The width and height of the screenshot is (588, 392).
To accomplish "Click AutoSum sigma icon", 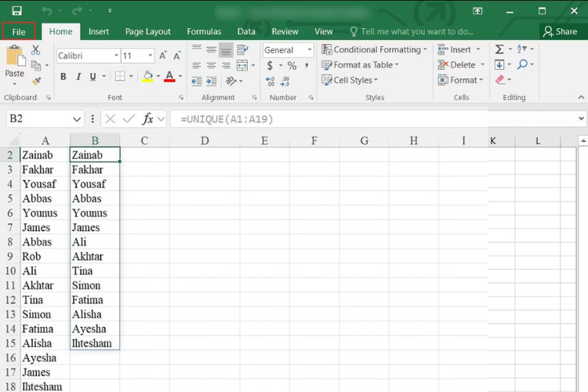I will point(499,49).
